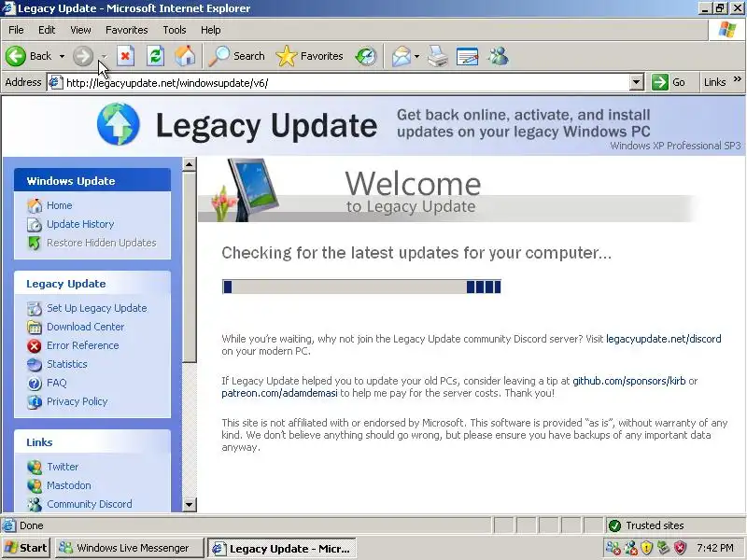This screenshot has height=560, width=747.
Task: Click the Mail envelope icon
Action: point(402,56)
